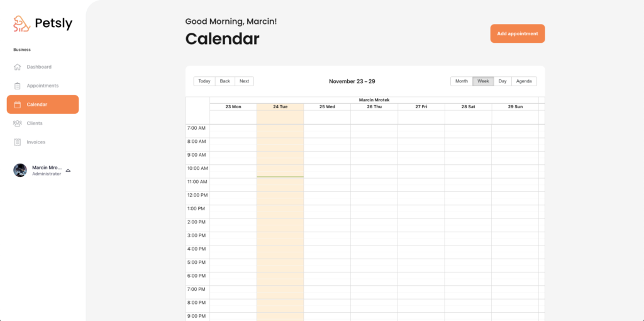Click the Invoices document icon
Screen dimensions: 644x321
tap(17, 142)
